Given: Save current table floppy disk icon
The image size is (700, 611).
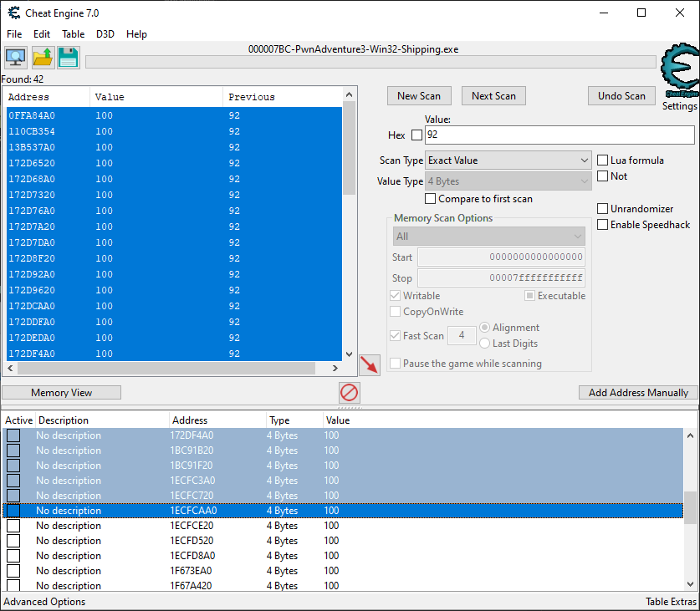Looking at the screenshot, I should [69, 58].
